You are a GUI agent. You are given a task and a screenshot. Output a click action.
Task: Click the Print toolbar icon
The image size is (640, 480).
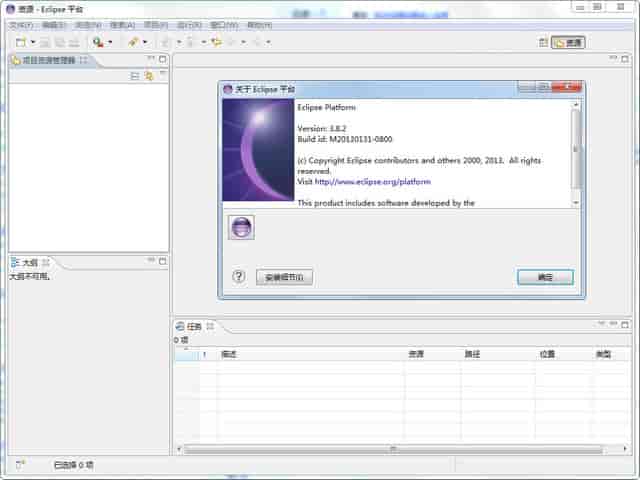74,42
